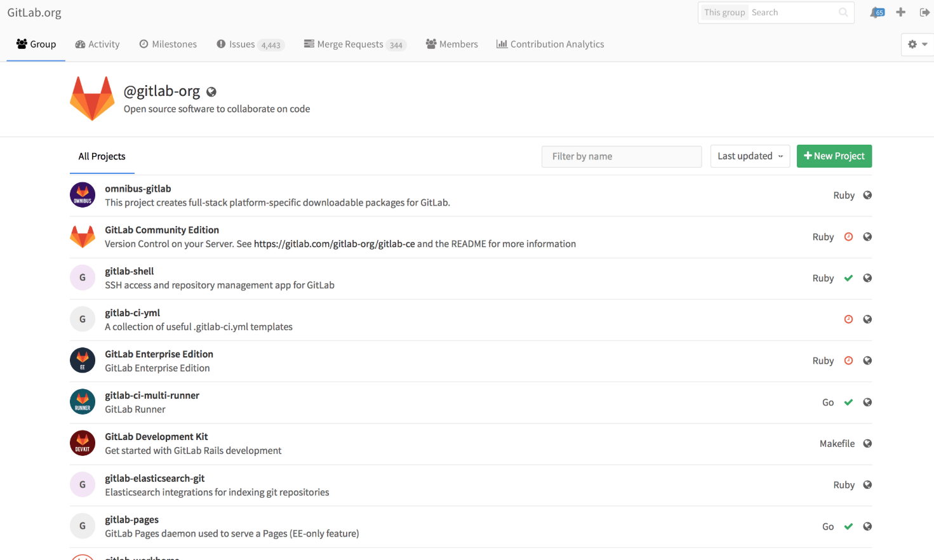The image size is (934, 560).
Task: Click the build status icon for GitLab Community Edition
Action: point(848,237)
